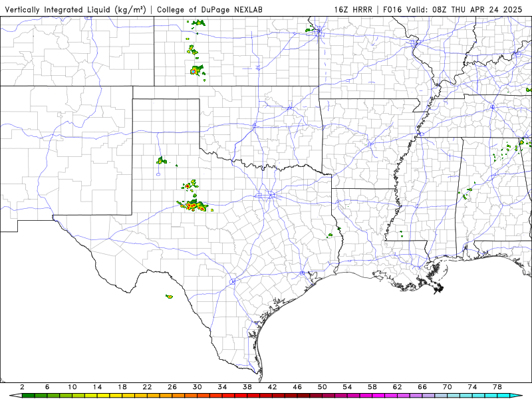Screen dimensions: 532x399
Task: Click the '50' value on the color scale
Action: pos(323,387)
